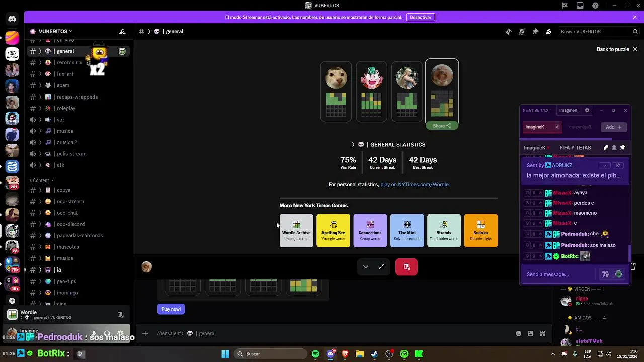The width and height of the screenshot is (644, 362).
Task: Select the third player's Wordle result card
Action: tap(407, 92)
